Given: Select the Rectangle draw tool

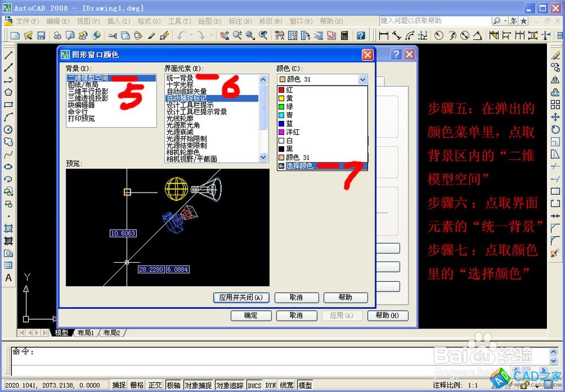Looking at the screenshot, I should point(8,104).
